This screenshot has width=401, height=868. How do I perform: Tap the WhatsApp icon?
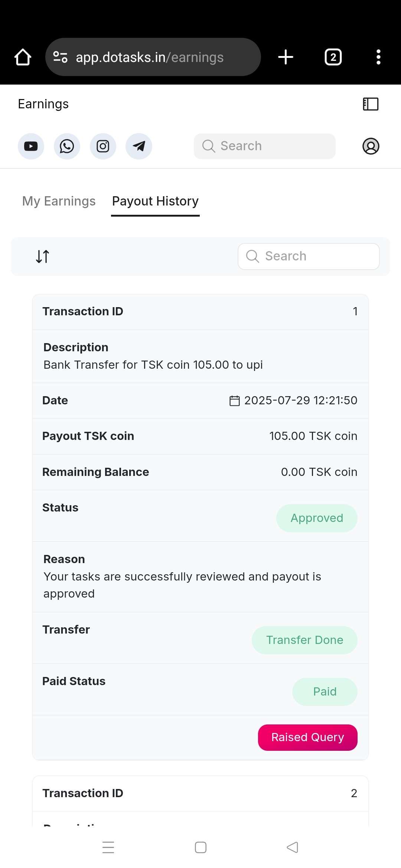click(67, 146)
